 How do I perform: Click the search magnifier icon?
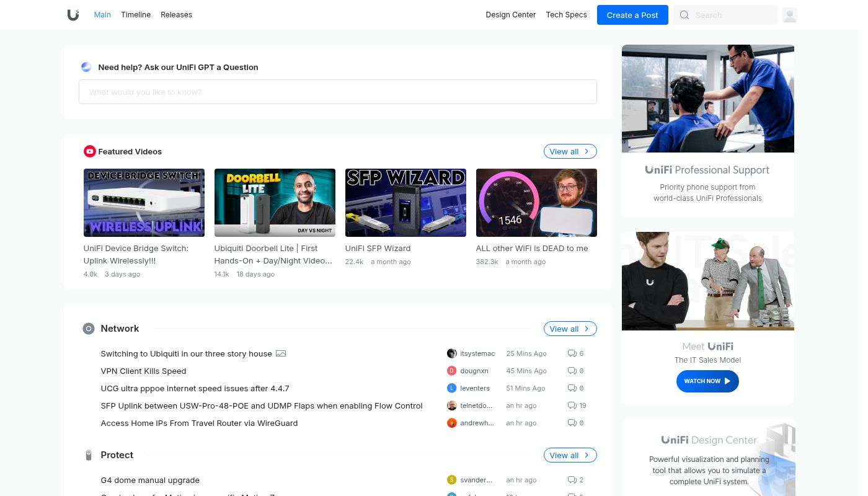[684, 15]
